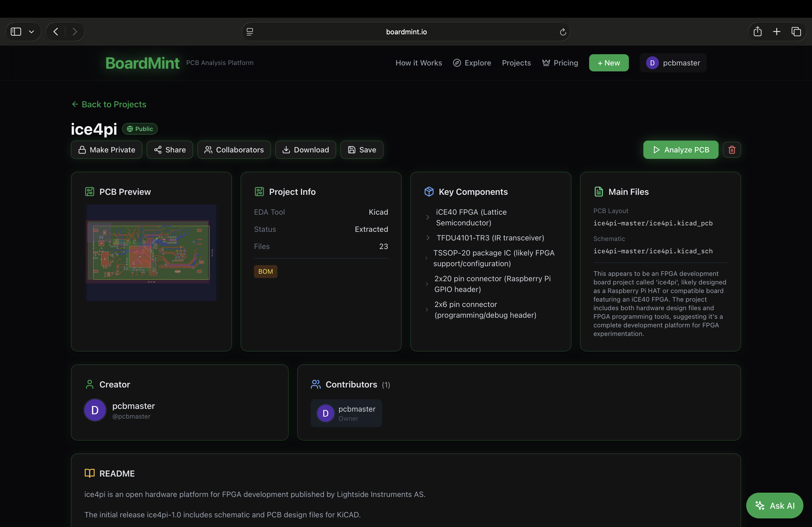The image size is (812, 527).
Task: Toggle the Public badge on ice4pi
Action: click(140, 129)
